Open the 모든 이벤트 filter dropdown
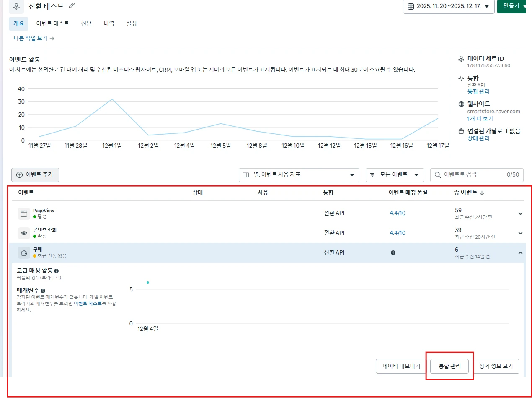Viewport: 532px width, 398px height. click(394, 175)
